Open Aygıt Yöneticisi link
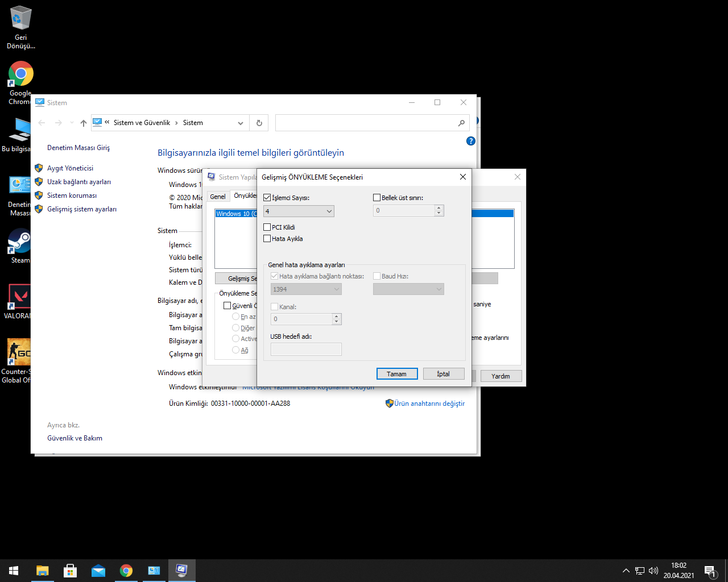This screenshot has width=728, height=582. point(70,168)
